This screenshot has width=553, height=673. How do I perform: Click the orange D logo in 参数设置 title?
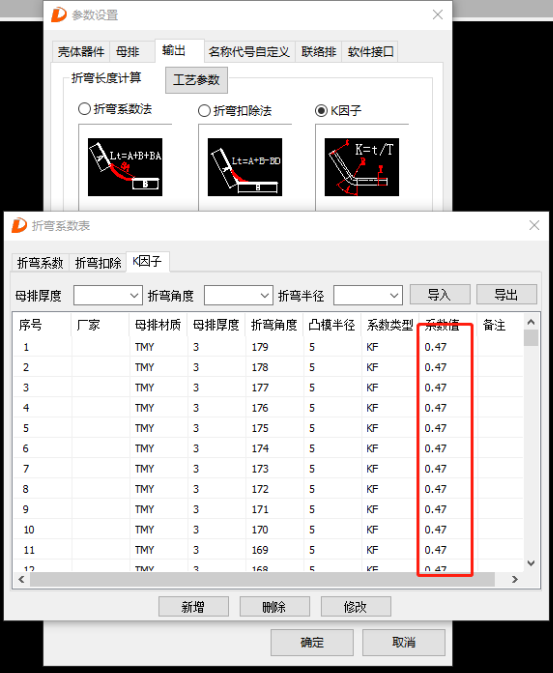tap(59, 15)
